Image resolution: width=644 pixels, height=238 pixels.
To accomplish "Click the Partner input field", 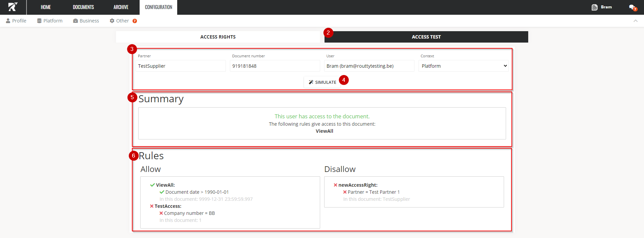I will (181, 66).
